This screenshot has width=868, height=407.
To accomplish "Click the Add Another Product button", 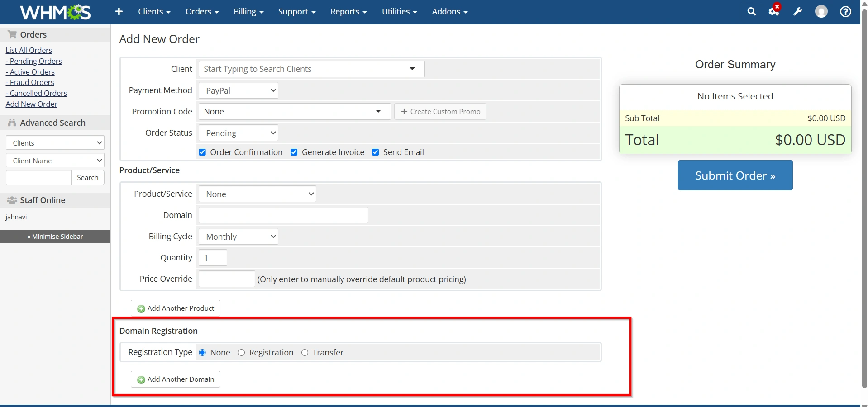I will coord(176,308).
